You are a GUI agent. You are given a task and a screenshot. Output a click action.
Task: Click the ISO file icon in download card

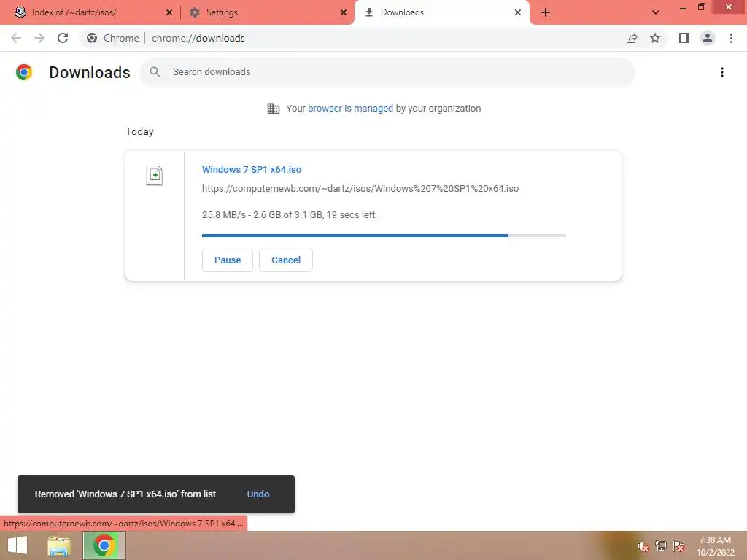[x=155, y=175]
